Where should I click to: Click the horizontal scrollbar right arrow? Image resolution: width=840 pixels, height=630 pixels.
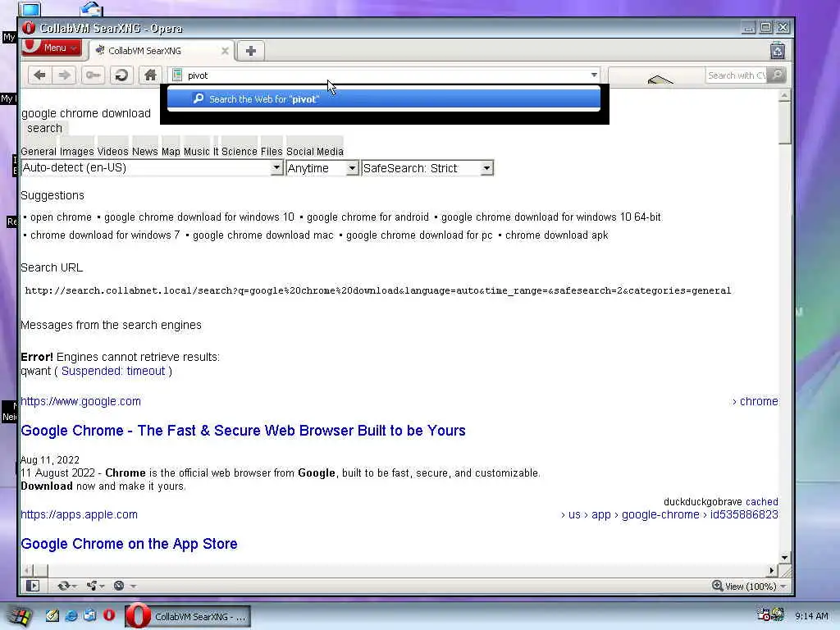(x=772, y=570)
